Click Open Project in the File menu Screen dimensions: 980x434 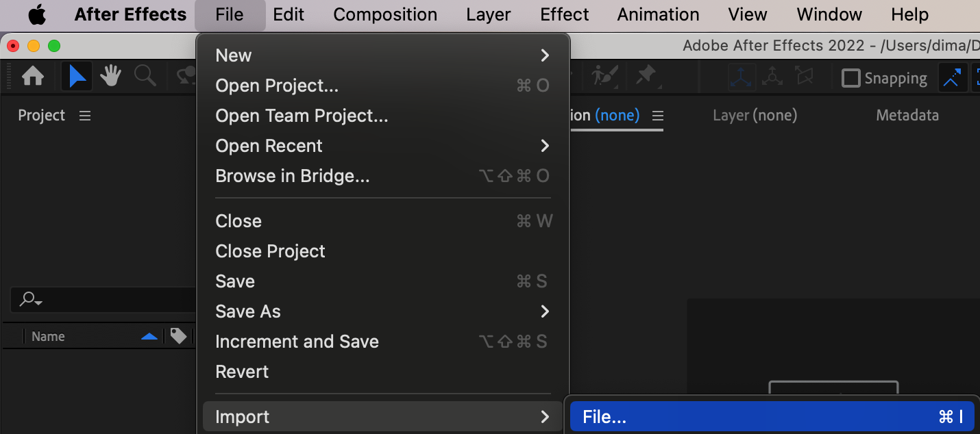click(277, 86)
